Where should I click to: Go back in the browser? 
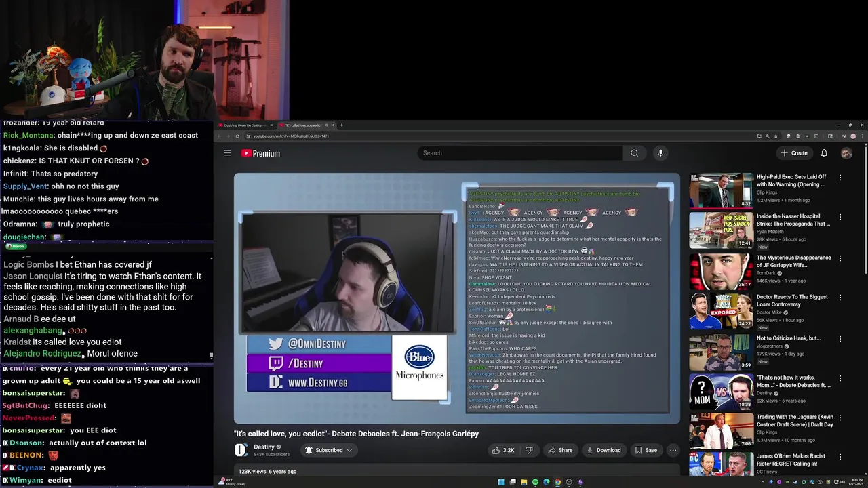coord(219,136)
